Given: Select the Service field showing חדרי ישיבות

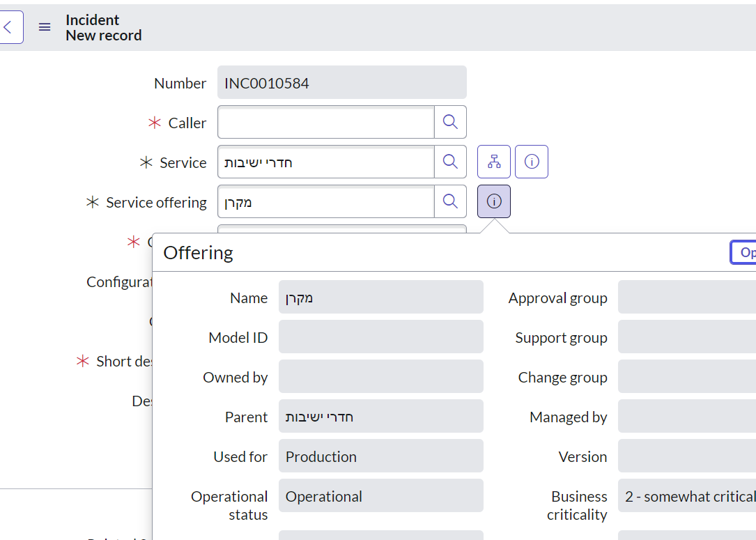Looking at the screenshot, I should (324, 161).
